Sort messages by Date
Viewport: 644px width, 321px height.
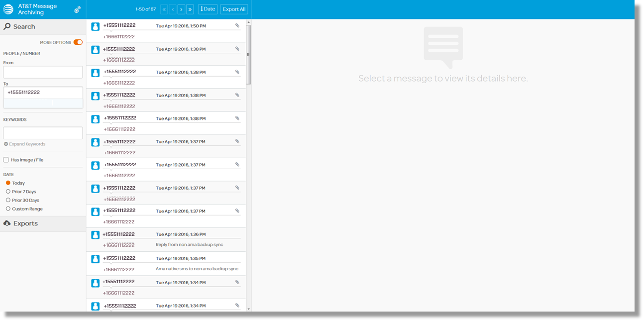[x=208, y=9]
